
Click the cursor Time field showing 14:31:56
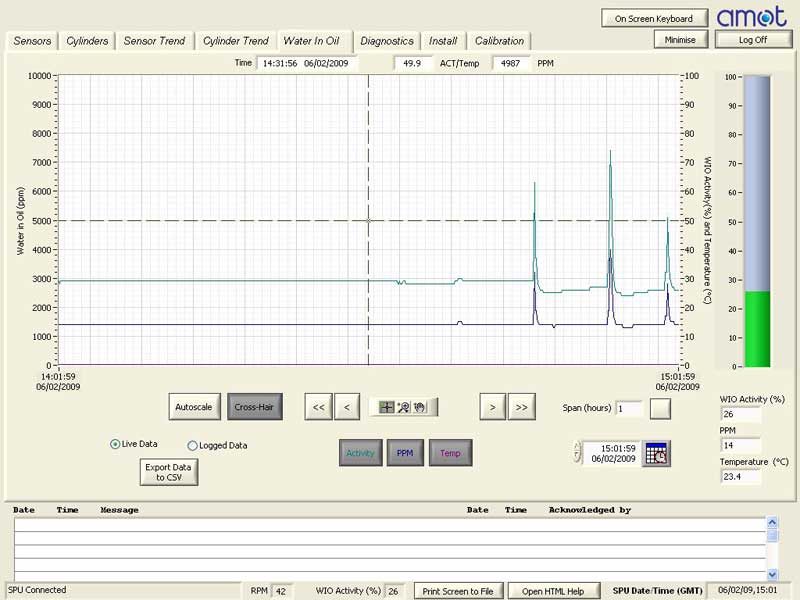(306, 63)
